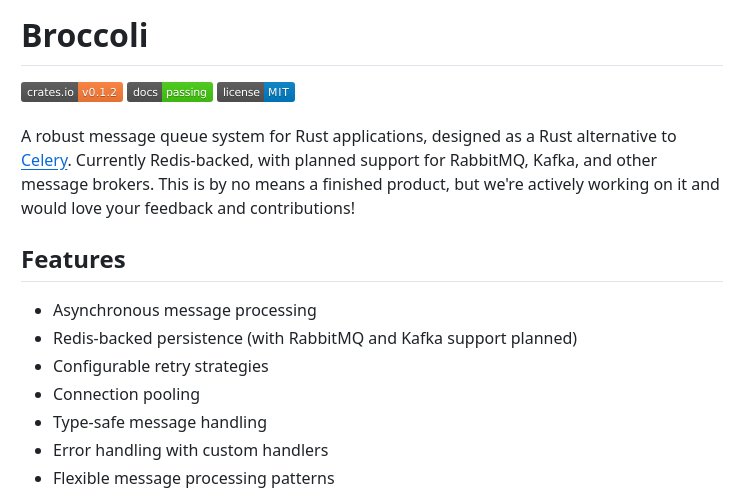The height and width of the screenshot is (498, 740).
Task: Click the Redis-backed persistence list item
Action: coord(315,338)
